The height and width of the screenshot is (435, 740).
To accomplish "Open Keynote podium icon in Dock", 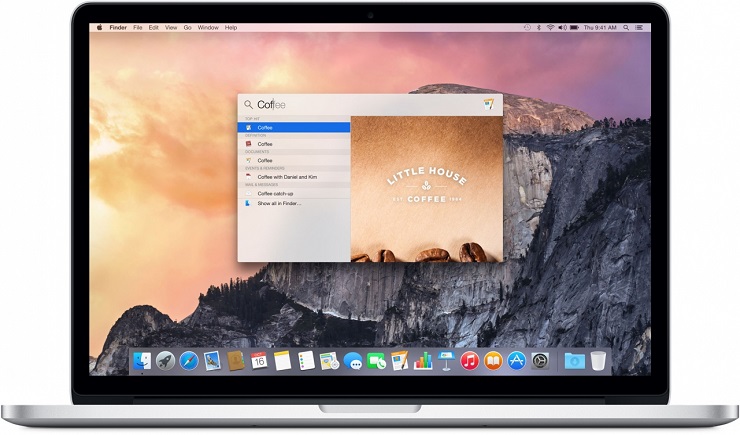I will (446, 362).
